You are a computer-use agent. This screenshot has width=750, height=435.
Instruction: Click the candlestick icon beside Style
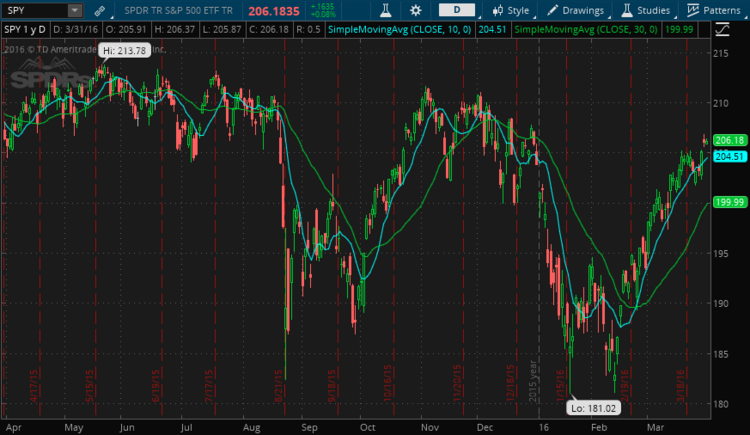(497, 10)
